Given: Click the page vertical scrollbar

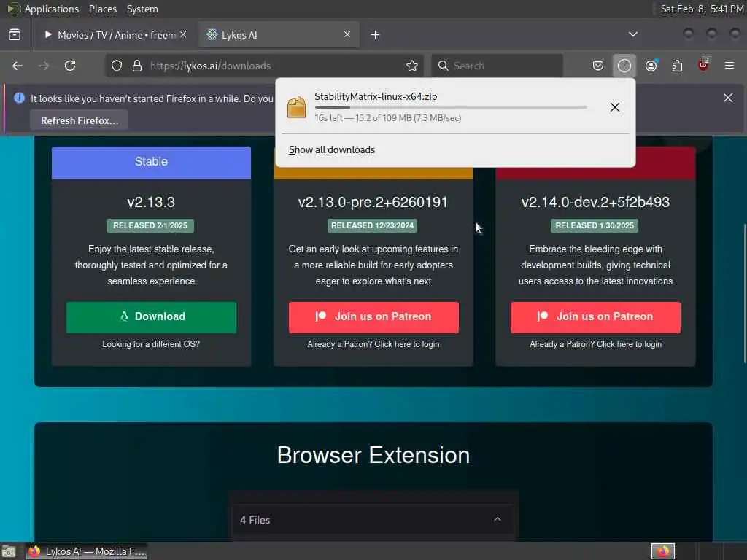Looking at the screenshot, I should pos(744,293).
